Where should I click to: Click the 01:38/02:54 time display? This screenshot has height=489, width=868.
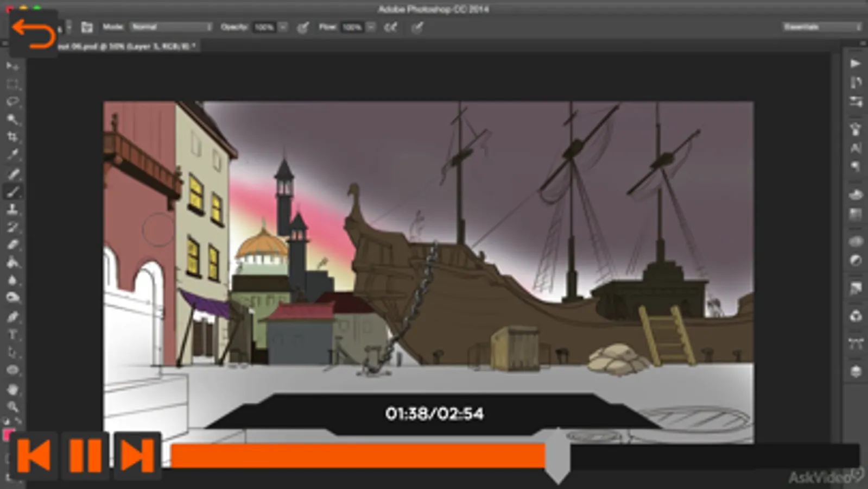pos(434,414)
